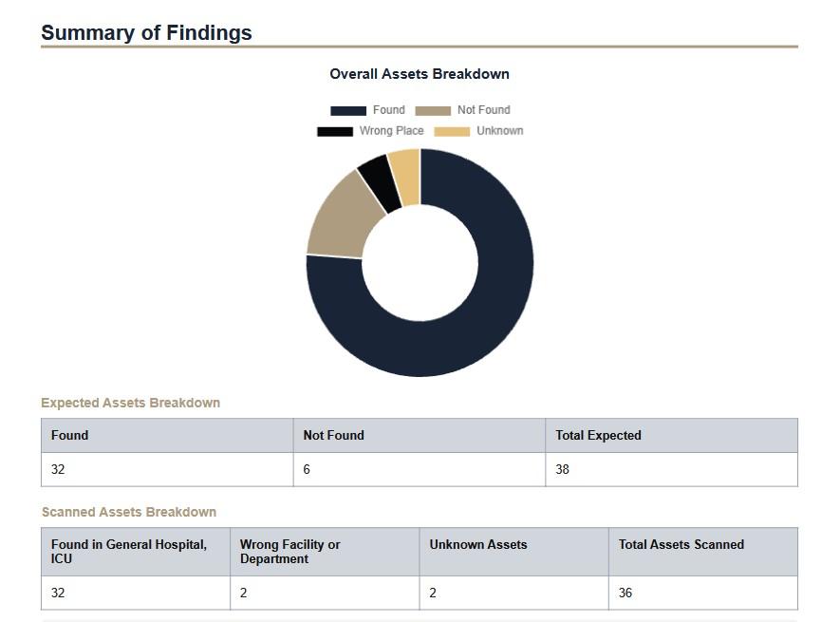
Task: Click the Total Assets Scanned column header
Action: point(681,544)
